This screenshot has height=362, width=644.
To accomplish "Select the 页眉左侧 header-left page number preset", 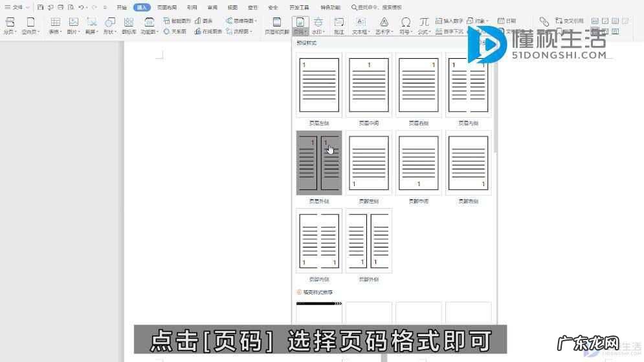I will (x=319, y=85).
